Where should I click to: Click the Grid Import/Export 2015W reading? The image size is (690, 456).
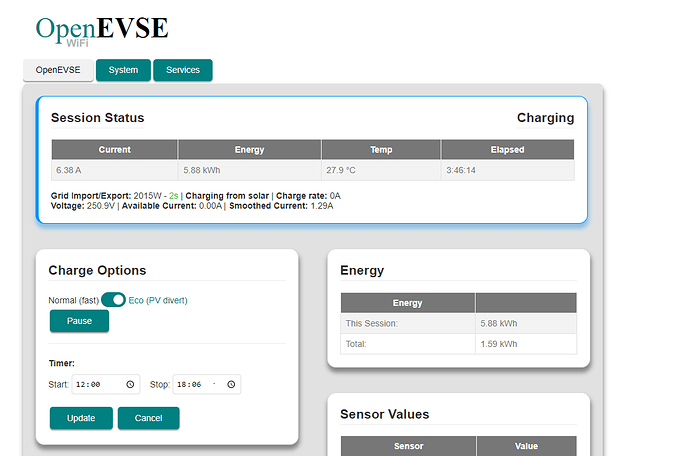click(106, 196)
